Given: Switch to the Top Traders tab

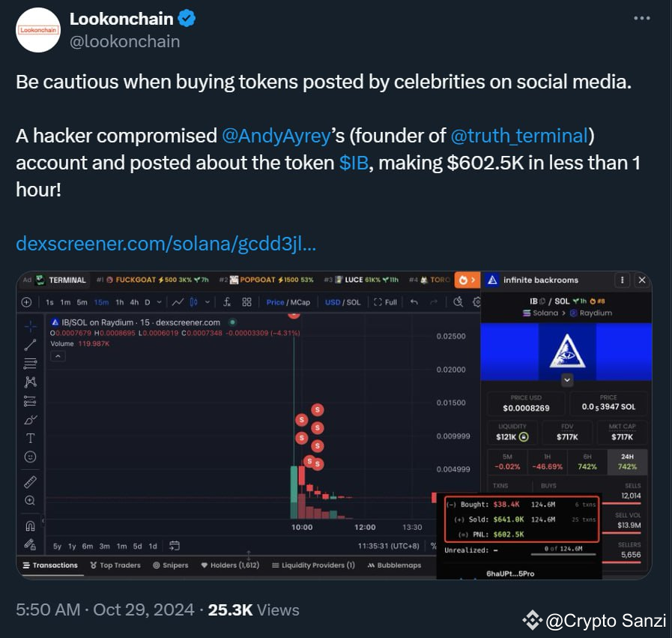Looking at the screenshot, I should [115, 565].
